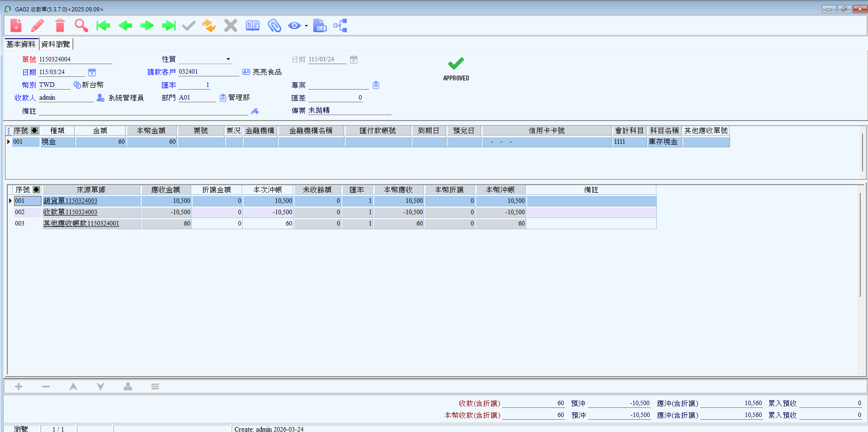Open the 其他應收帳款1150324001 link
The width and height of the screenshot is (868, 432).
tap(81, 223)
